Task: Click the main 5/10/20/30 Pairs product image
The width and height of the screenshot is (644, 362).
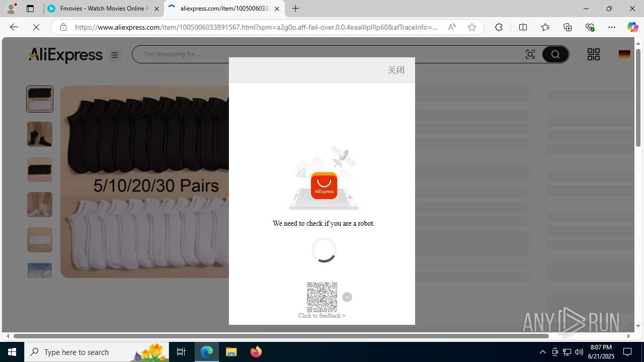Action: click(x=145, y=182)
